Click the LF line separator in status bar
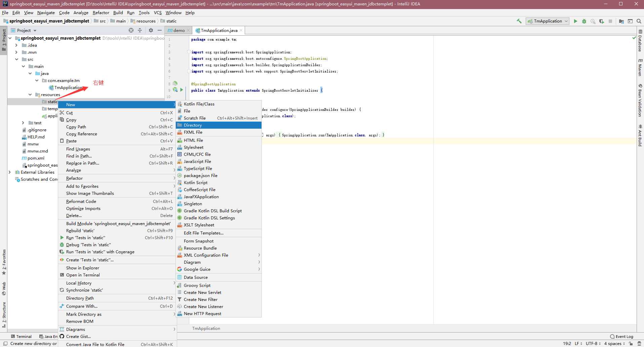 (x=578, y=343)
